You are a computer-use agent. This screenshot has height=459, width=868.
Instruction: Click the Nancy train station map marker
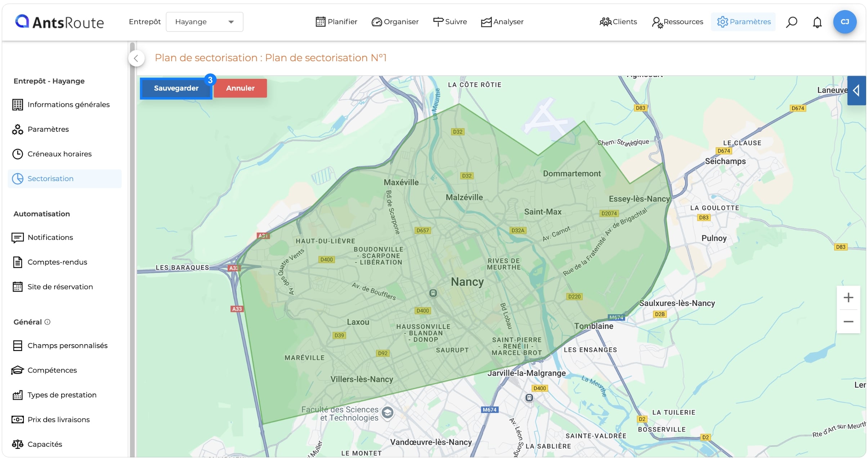(433, 293)
